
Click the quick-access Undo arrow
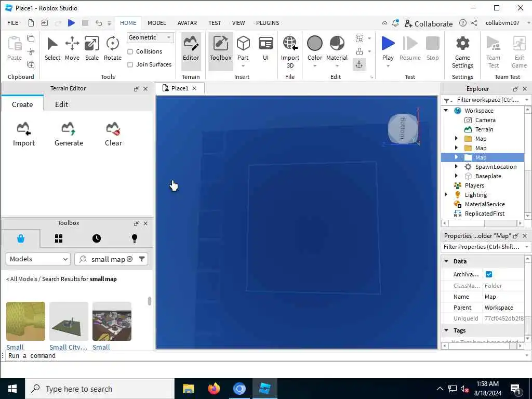[x=98, y=23]
